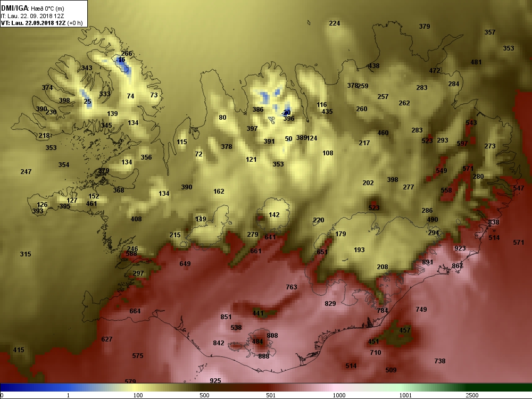Click the value '481' on the map
Viewport: 532px width, 399px height.
476,62
